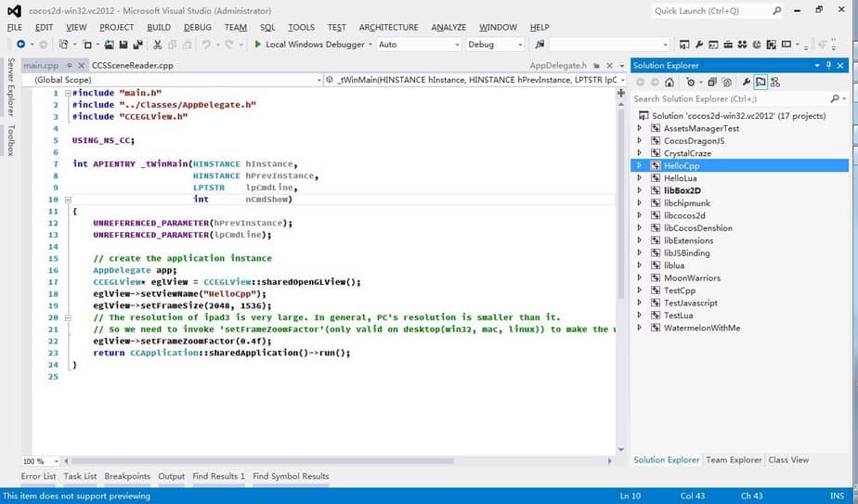The width and height of the screenshot is (858, 504).
Task: Click the Cut scissors icon in toolbar
Action: pyautogui.click(x=158, y=45)
